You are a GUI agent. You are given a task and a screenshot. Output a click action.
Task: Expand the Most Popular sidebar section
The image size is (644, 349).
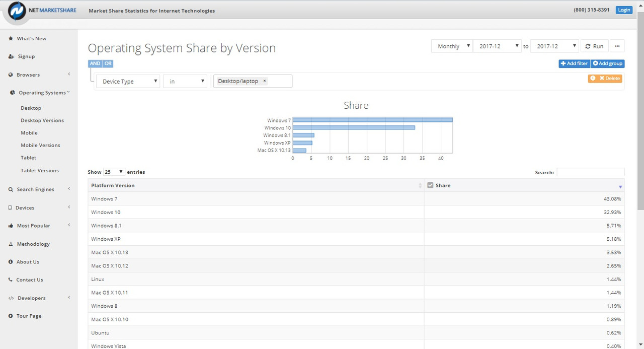coord(69,225)
